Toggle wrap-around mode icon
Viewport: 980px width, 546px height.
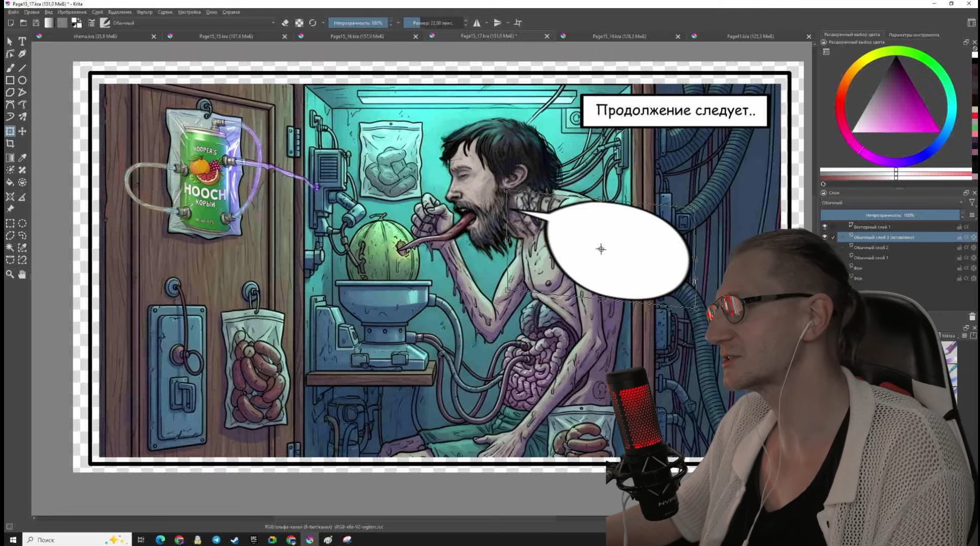tap(518, 23)
